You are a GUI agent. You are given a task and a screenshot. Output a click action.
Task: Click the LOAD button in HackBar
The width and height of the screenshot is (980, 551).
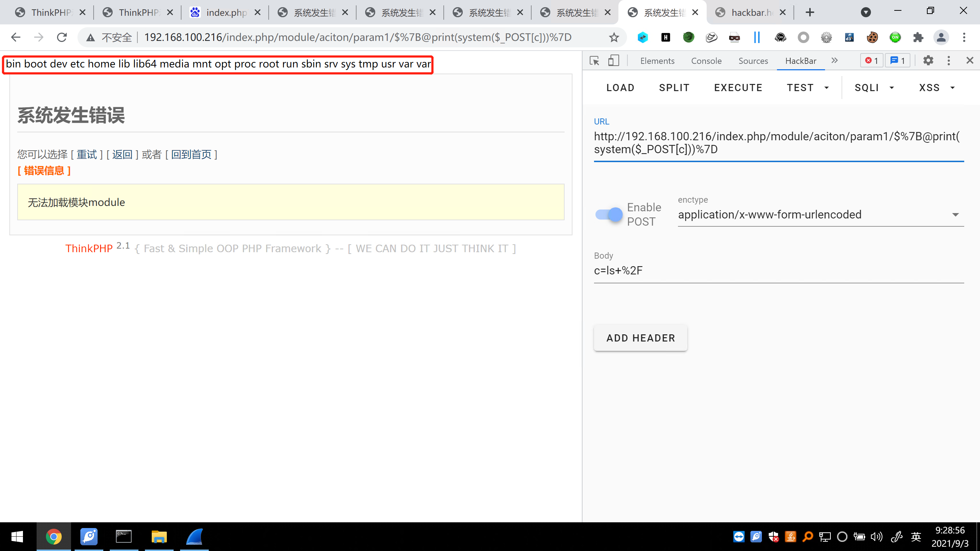[620, 88]
